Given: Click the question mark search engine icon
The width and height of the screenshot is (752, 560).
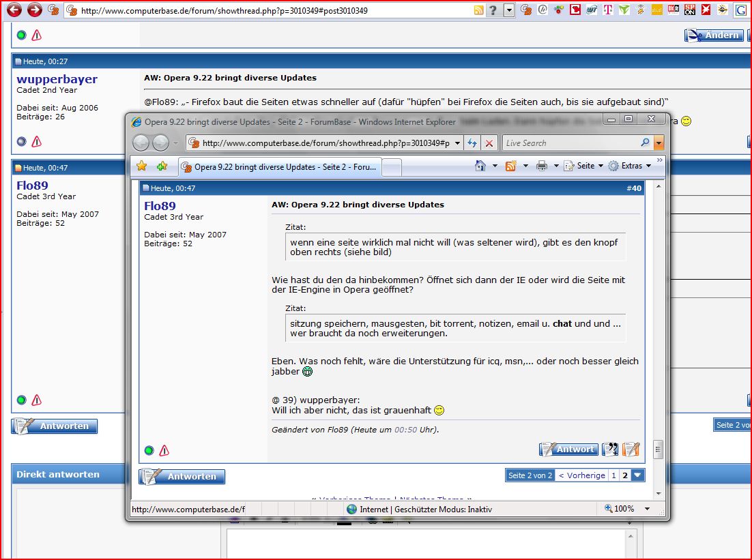Looking at the screenshot, I should tap(493, 10).
